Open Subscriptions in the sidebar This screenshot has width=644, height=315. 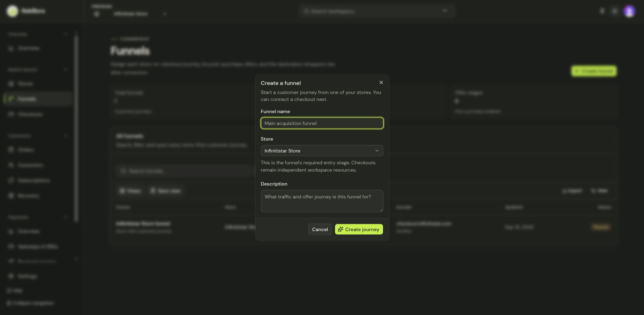click(38, 180)
